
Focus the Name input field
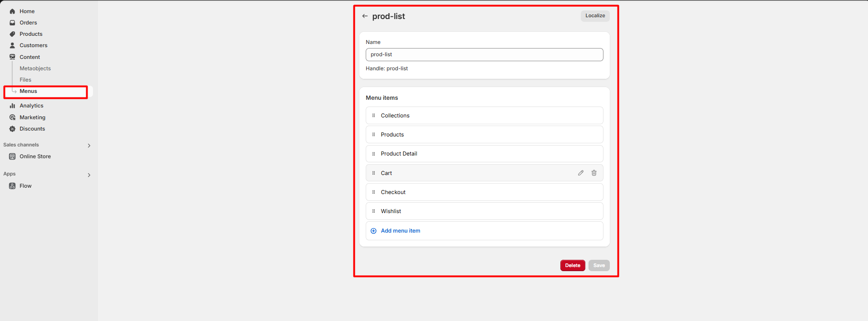click(484, 54)
